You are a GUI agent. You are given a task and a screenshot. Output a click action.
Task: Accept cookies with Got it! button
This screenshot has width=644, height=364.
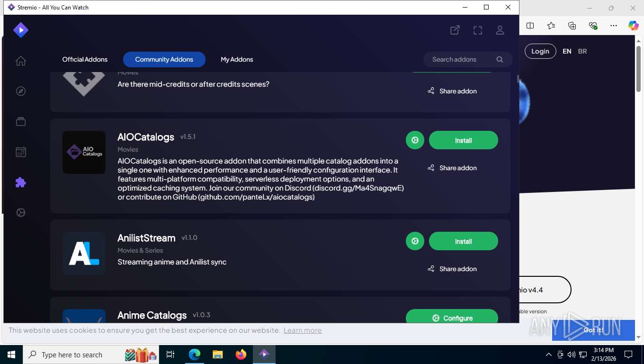(x=593, y=330)
